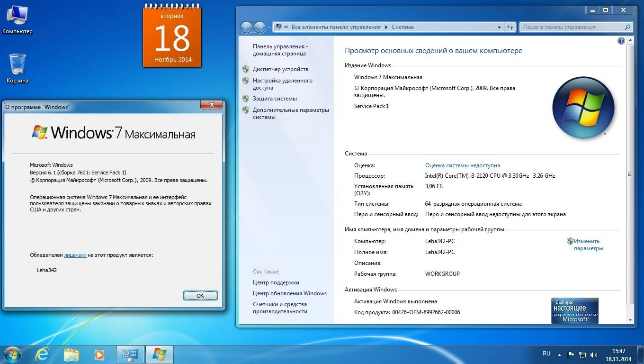Screen dimensions: 644x364
Task: Open Центр поддержки link
Action: coord(276,282)
